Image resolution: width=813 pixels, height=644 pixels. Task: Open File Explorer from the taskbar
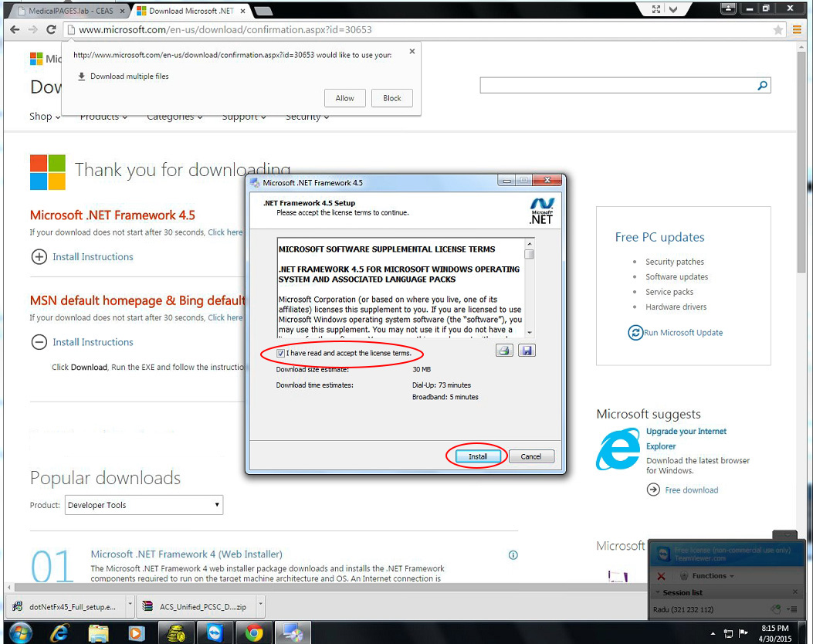[x=99, y=632]
